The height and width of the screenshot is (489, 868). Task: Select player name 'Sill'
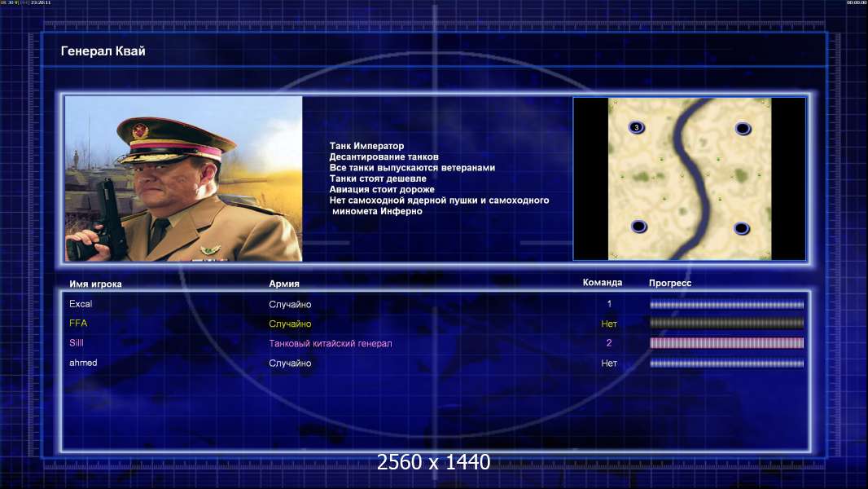pyautogui.click(x=77, y=343)
